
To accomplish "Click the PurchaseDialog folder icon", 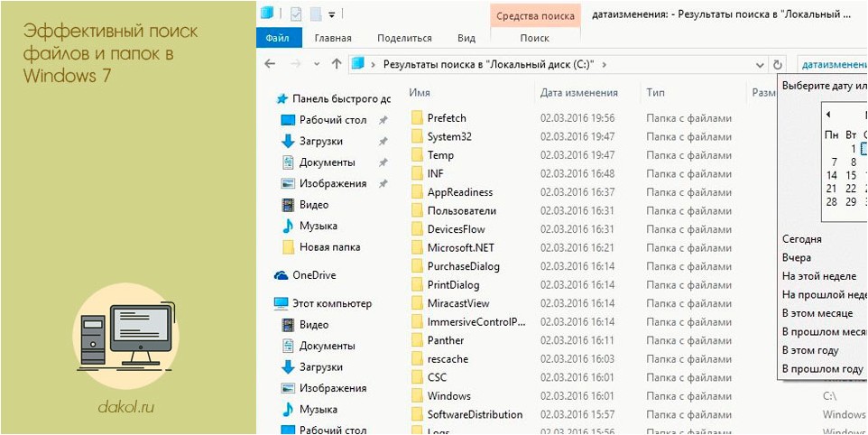I will coord(417,266).
